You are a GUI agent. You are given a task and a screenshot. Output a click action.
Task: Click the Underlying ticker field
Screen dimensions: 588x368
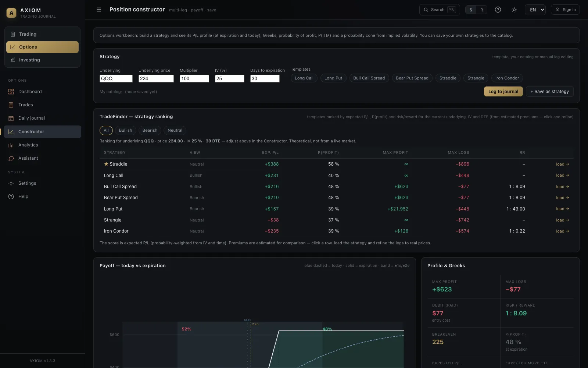coord(116,78)
